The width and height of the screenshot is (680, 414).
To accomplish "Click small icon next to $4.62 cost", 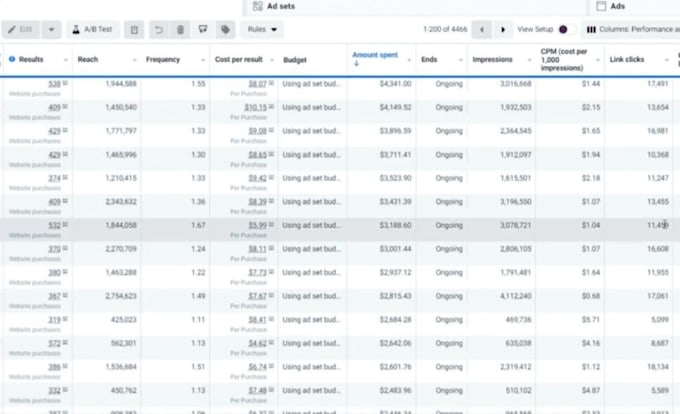I will 271,342.
